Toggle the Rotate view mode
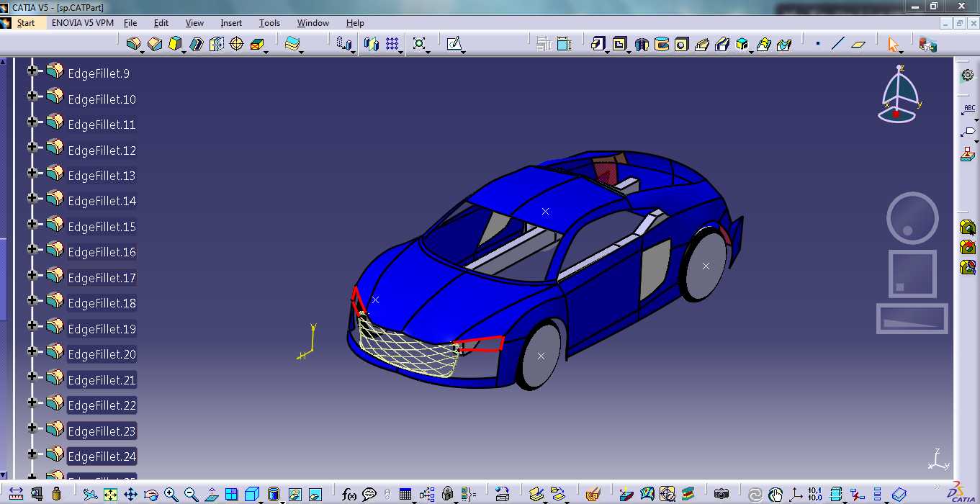 [150, 494]
